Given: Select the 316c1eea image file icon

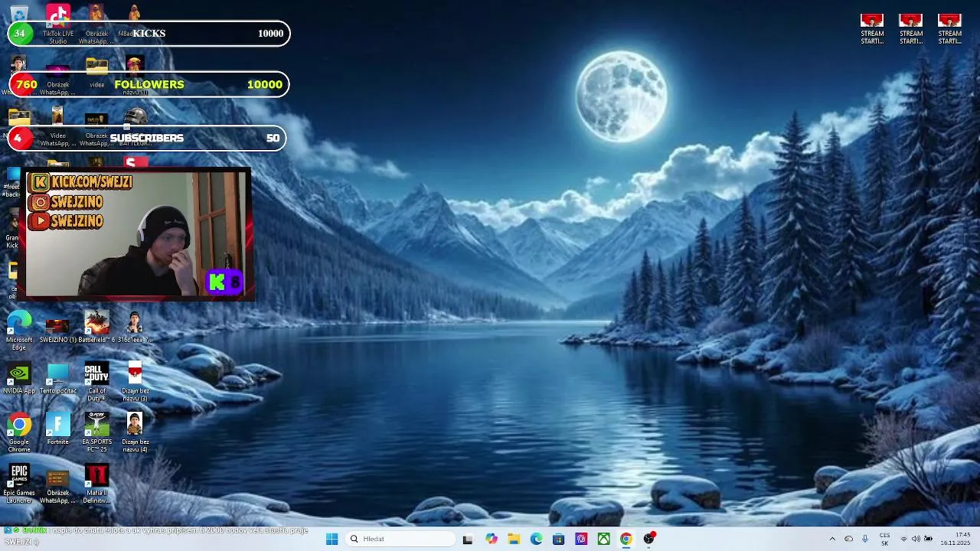Looking at the screenshot, I should [x=135, y=327].
